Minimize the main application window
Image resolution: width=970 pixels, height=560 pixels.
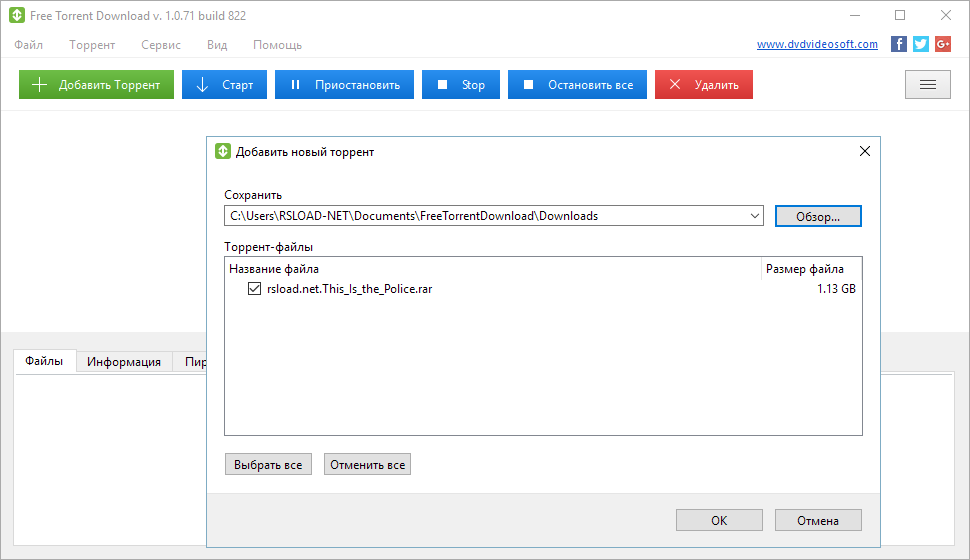(x=855, y=15)
